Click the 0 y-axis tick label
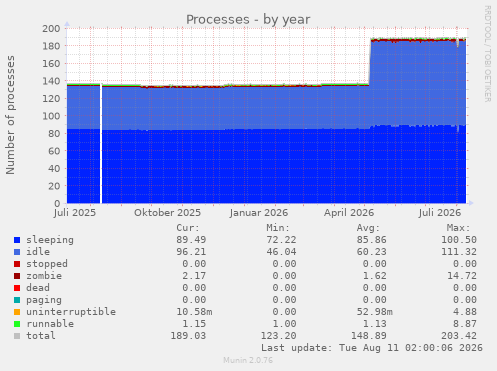This screenshot has width=497, height=371. coord(57,203)
